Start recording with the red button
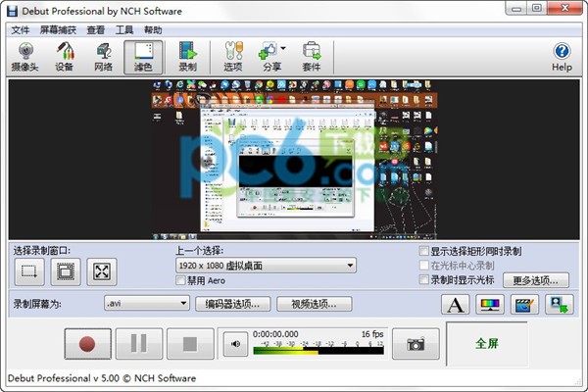Screen dimensions: 588x392 87,344
